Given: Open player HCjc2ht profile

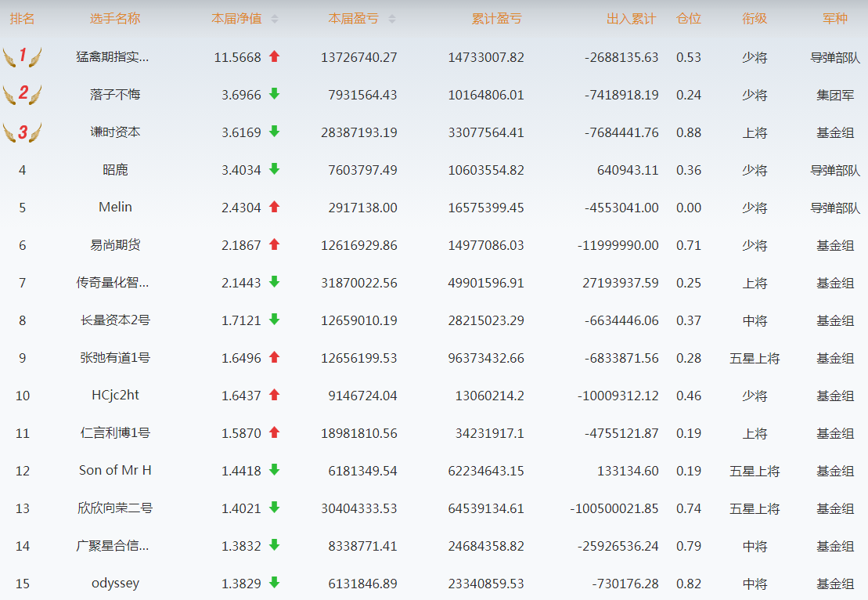Looking at the screenshot, I should coord(115,395).
